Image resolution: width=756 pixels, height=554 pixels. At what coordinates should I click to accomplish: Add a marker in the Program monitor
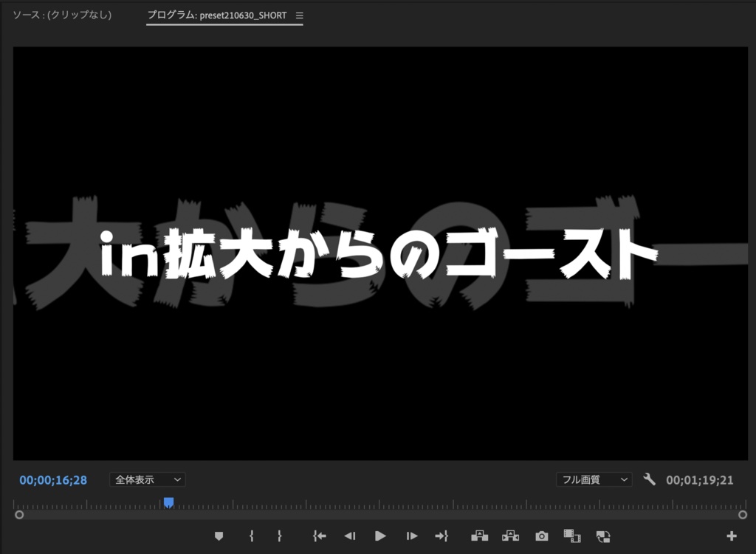tap(219, 536)
